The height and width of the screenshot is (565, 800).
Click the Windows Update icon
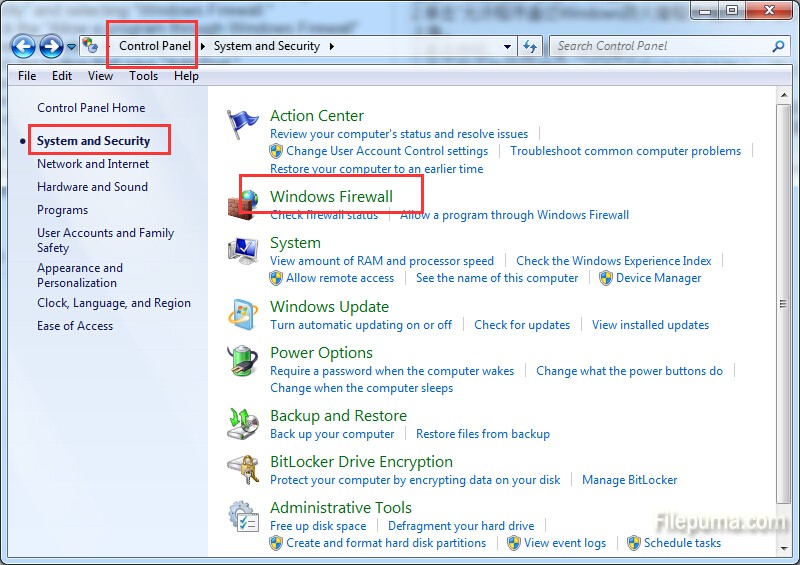[243, 315]
